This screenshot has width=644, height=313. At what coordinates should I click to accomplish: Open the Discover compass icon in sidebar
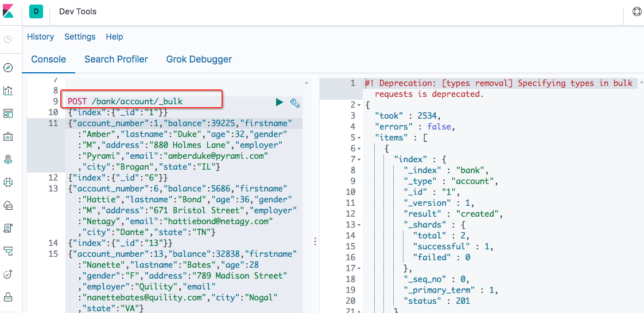point(8,68)
